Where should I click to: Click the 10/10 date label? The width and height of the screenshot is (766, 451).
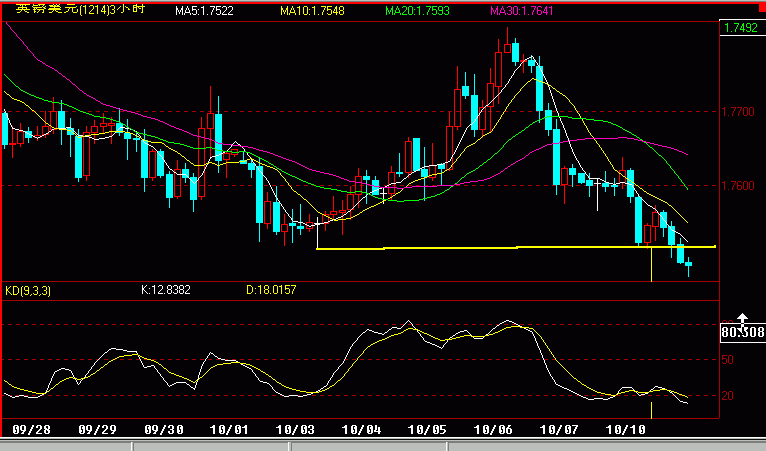pyautogui.click(x=625, y=430)
